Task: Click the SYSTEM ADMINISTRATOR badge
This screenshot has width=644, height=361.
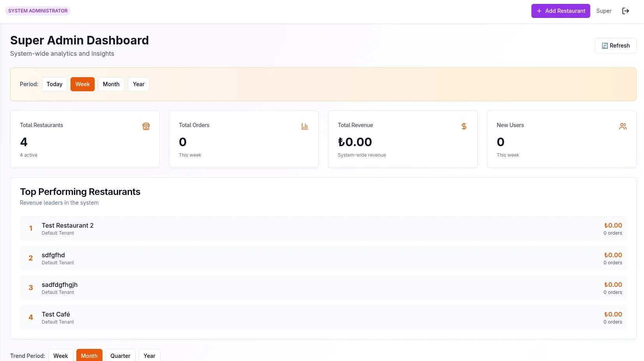Action: (37, 11)
